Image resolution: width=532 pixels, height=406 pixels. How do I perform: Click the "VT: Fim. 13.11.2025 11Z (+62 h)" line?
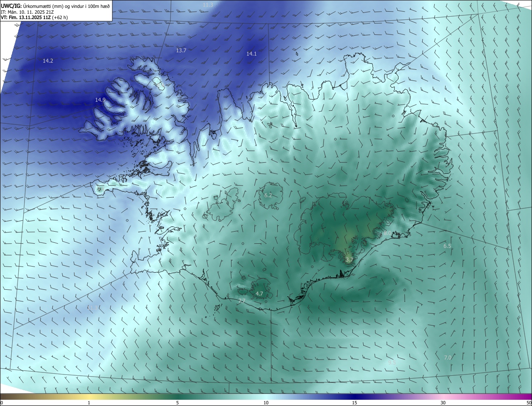point(34,17)
